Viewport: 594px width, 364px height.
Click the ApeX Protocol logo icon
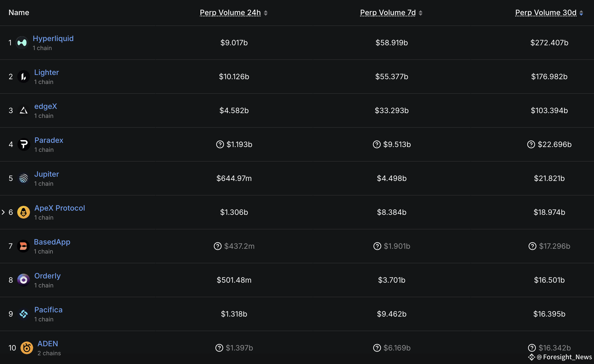24,212
